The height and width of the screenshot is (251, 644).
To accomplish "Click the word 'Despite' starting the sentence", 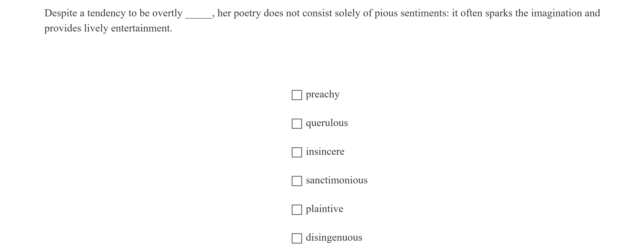I will (x=61, y=13).
